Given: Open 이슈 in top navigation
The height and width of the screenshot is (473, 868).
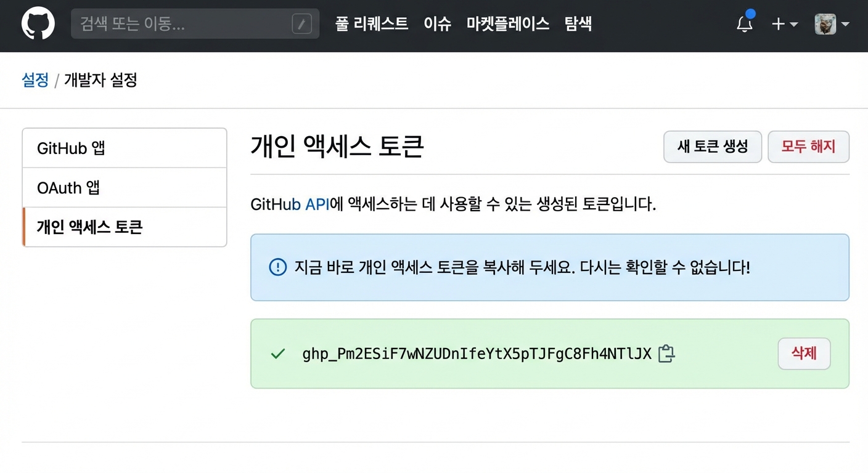Looking at the screenshot, I should click(x=438, y=24).
